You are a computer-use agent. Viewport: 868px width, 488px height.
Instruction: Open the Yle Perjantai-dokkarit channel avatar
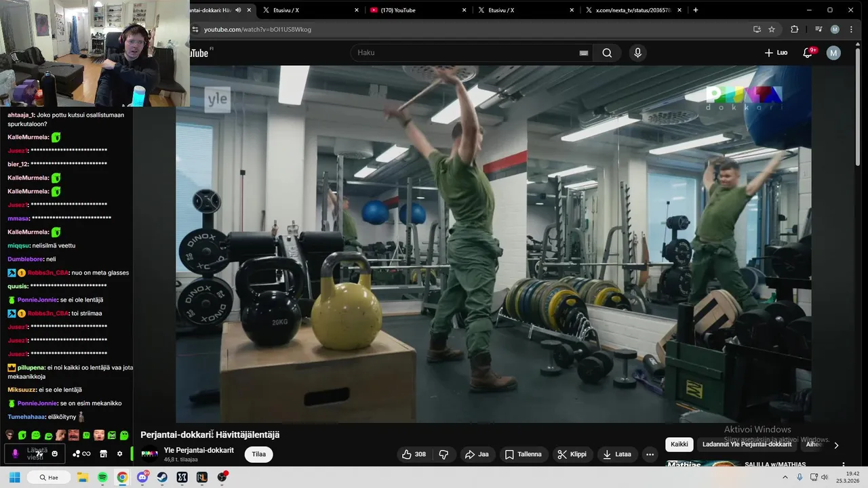(x=149, y=454)
